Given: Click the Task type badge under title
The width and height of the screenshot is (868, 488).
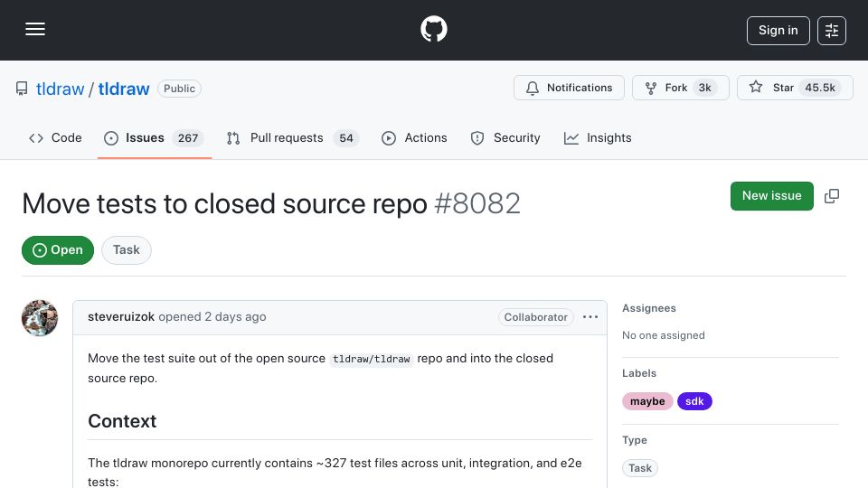Looking at the screenshot, I should point(127,250).
